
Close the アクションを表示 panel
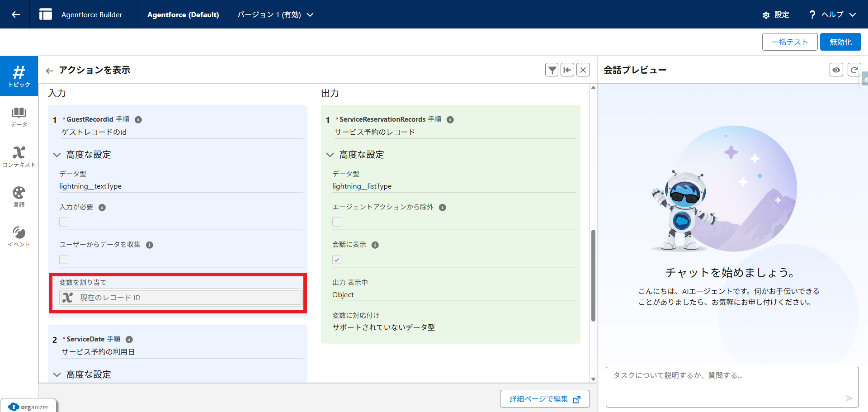583,70
